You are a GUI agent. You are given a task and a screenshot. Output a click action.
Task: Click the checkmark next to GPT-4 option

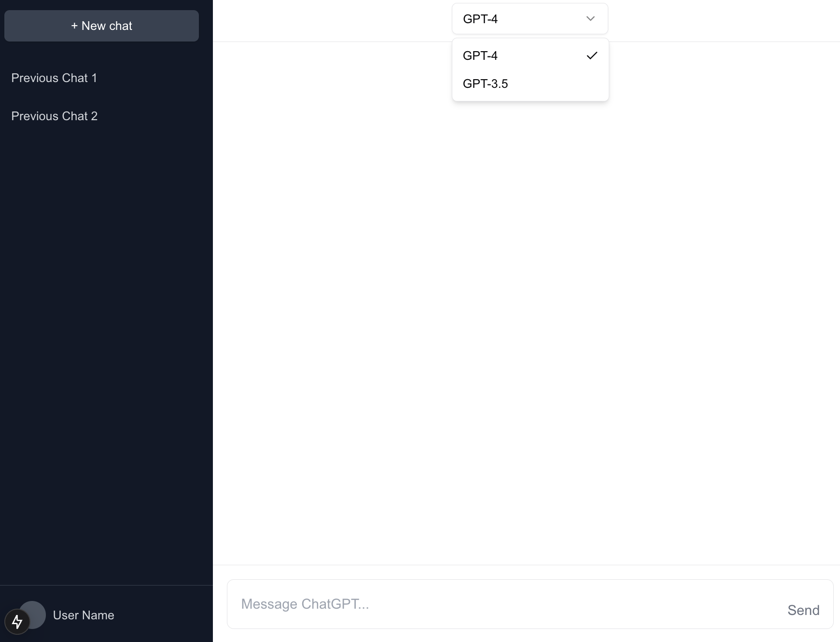click(592, 56)
